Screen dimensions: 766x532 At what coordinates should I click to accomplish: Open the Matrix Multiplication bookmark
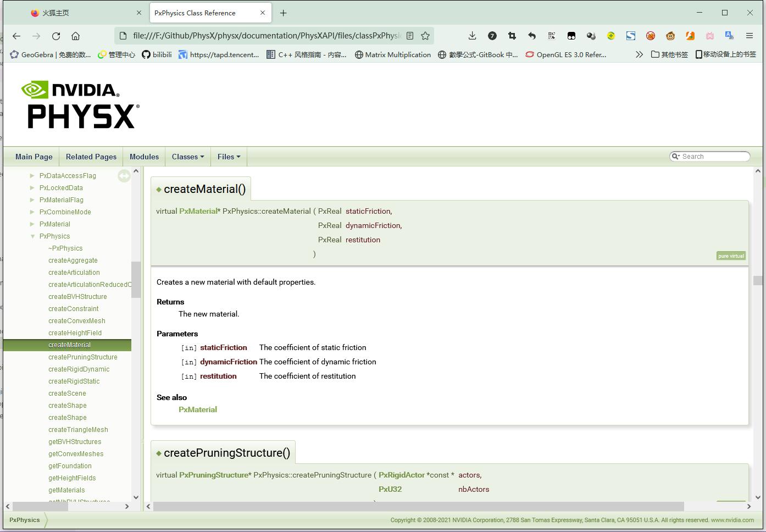(393, 54)
